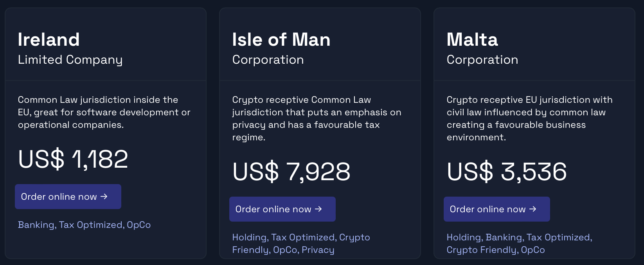This screenshot has height=265, width=644.
Task: Click the Isle of Man card heading
Action: pyautogui.click(x=281, y=39)
